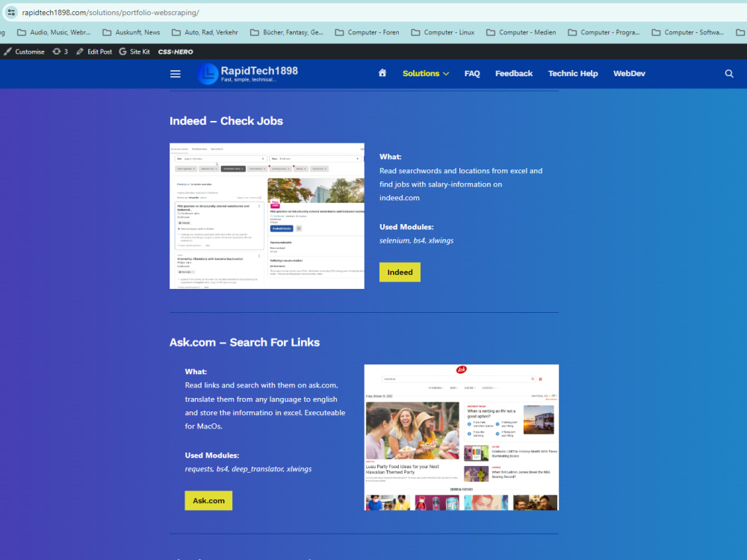The height and width of the screenshot is (560, 747).
Task: Open the Feedback menu item
Action: click(x=514, y=73)
